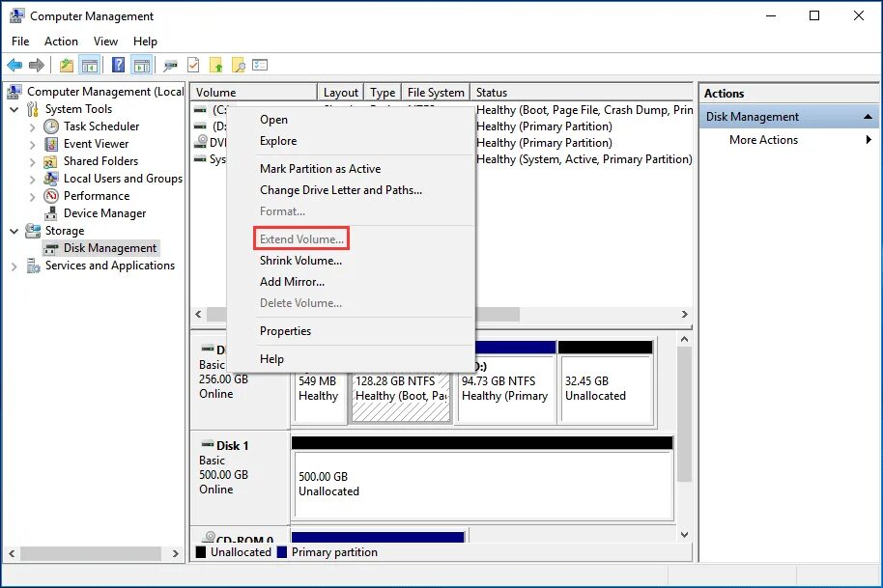This screenshot has height=588, width=883.
Task: Select Change Drive Letter and Paths
Action: coord(351,190)
